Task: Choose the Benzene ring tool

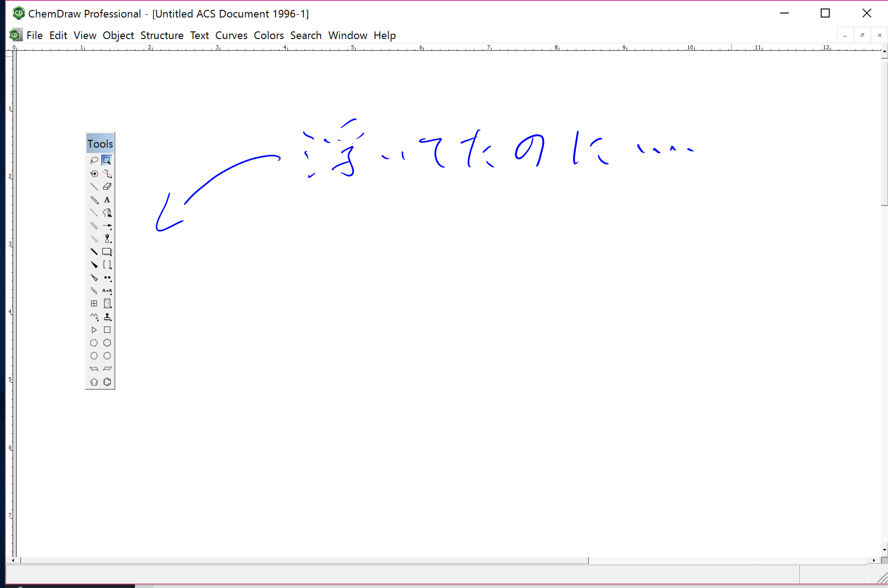Action: click(107, 382)
